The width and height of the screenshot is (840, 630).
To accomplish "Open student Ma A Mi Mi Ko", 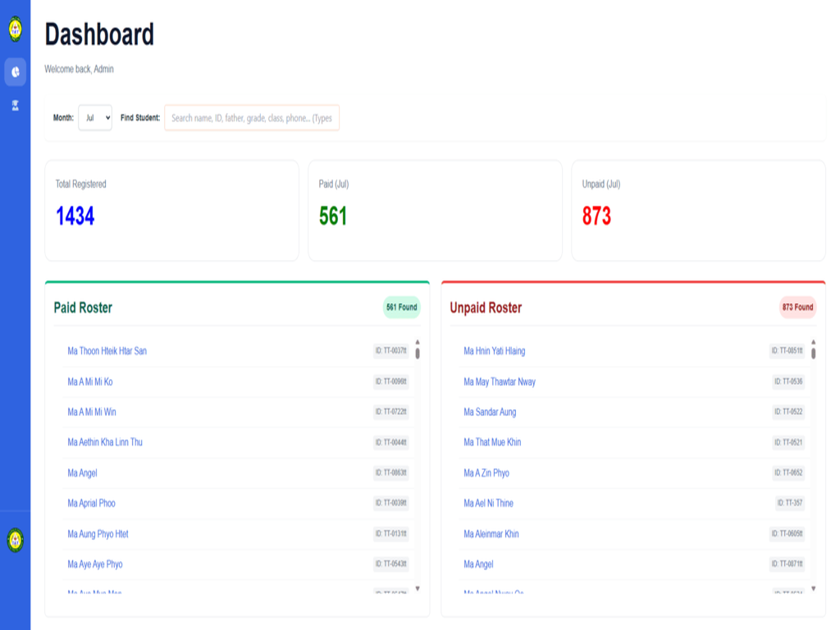I will [90, 382].
